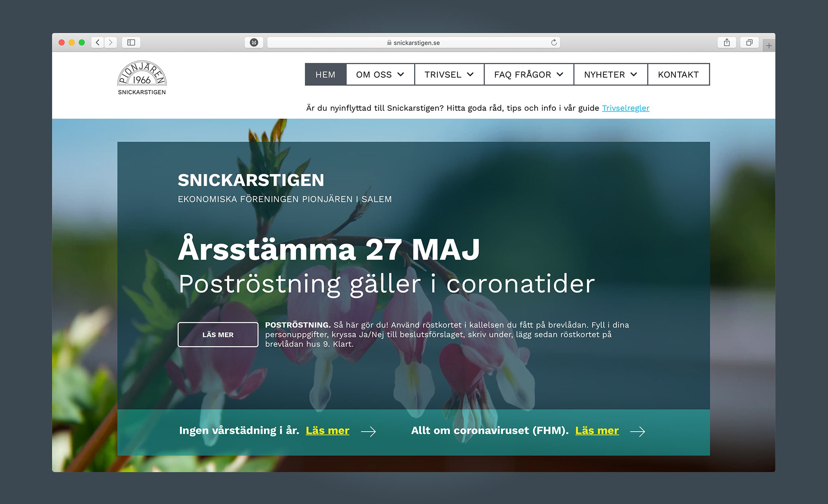Open the Share menu icon
Image resolution: width=828 pixels, height=504 pixels.
click(x=727, y=42)
